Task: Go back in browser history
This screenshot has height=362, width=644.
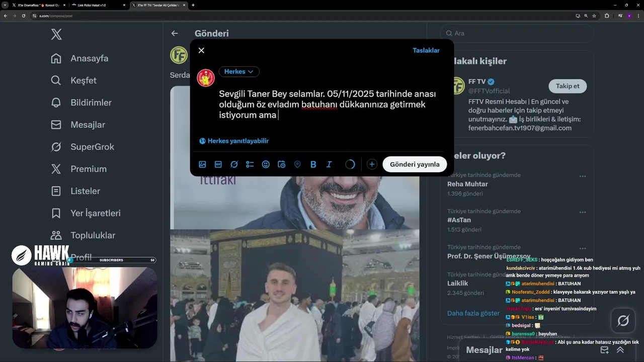Action: point(5,16)
